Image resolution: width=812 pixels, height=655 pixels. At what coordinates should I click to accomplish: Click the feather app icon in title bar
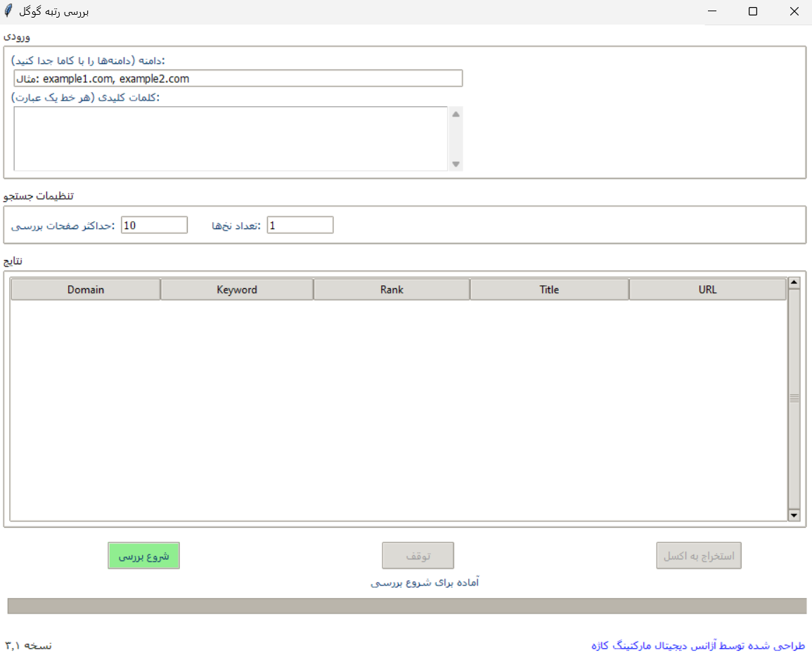[x=8, y=11]
